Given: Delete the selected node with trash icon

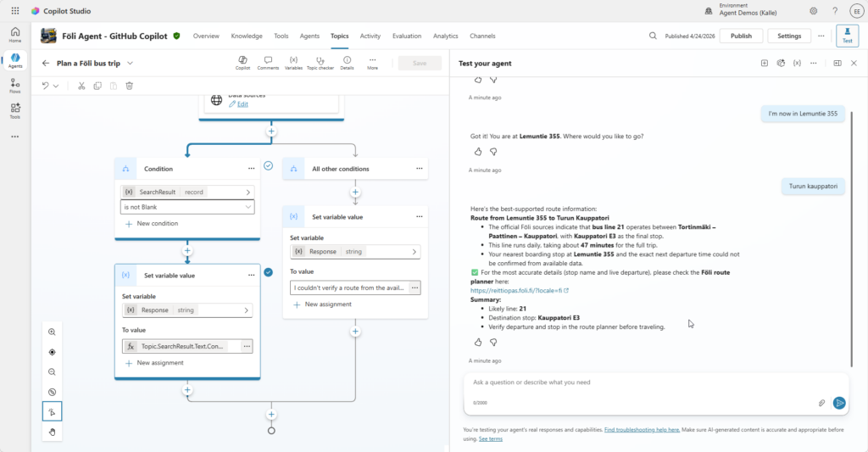Looking at the screenshot, I should tap(130, 86).
